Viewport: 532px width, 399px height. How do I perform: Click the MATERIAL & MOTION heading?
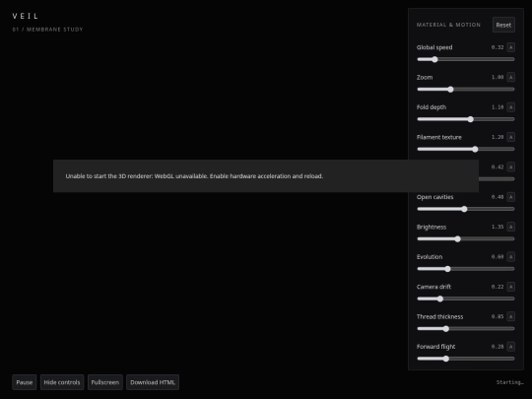point(448,25)
